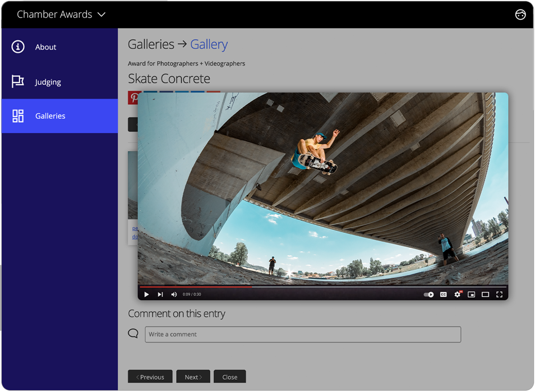535x392 pixels.
Task: Click the circular logo icon top right
Action: click(520, 15)
